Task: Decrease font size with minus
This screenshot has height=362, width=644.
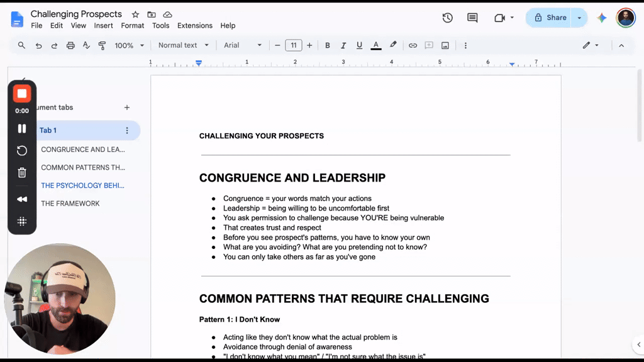Action: pos(277,45)
